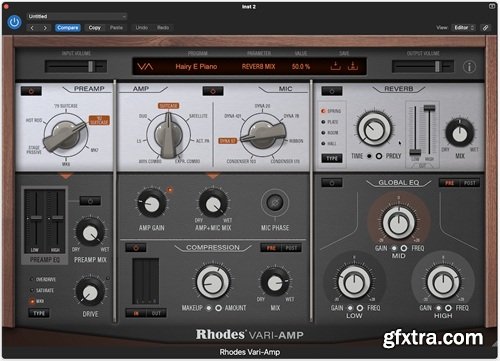
Task: Open the Hairy E Piano program selector
Action: coord(196,66)
